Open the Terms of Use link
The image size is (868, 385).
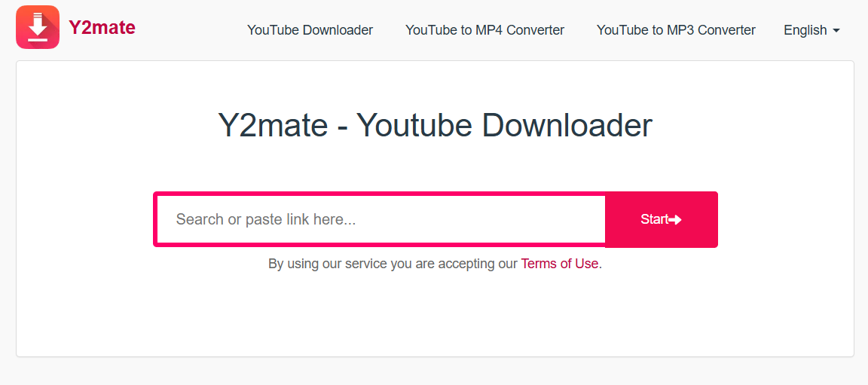(x=560, y=264)
